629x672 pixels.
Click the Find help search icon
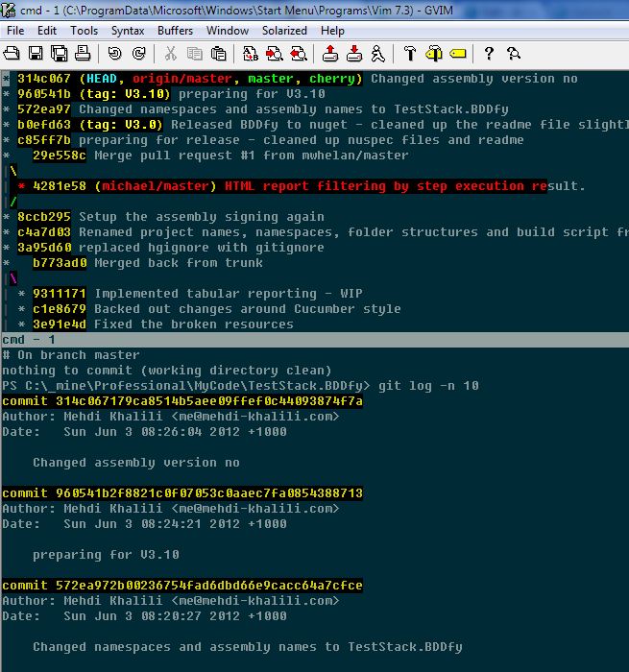pyautogui.click(x=513, y=54)
